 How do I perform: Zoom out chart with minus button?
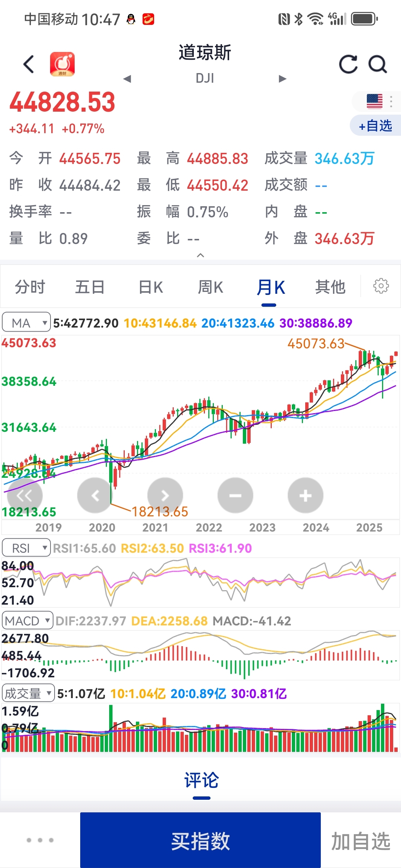[235, 496]
